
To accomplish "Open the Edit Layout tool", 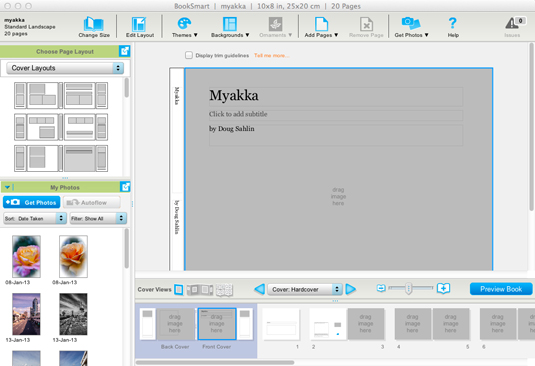I will pos(140,27).
